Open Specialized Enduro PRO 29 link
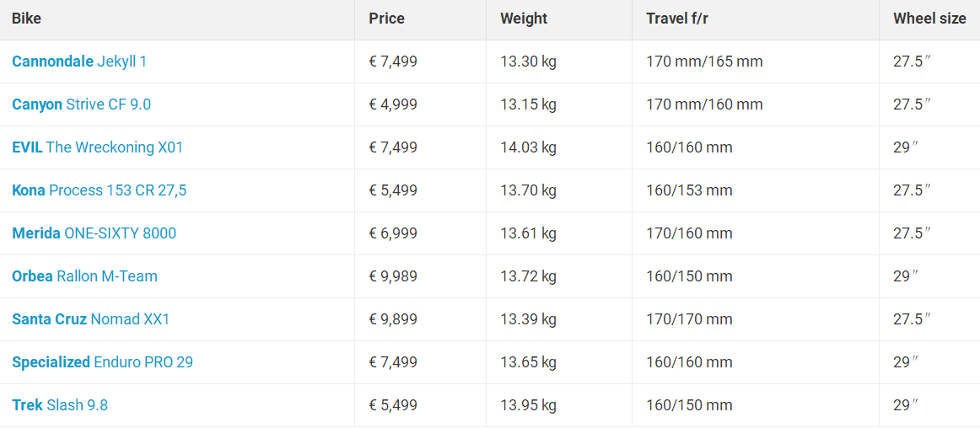The image size is (980, 428). point(103,361)
